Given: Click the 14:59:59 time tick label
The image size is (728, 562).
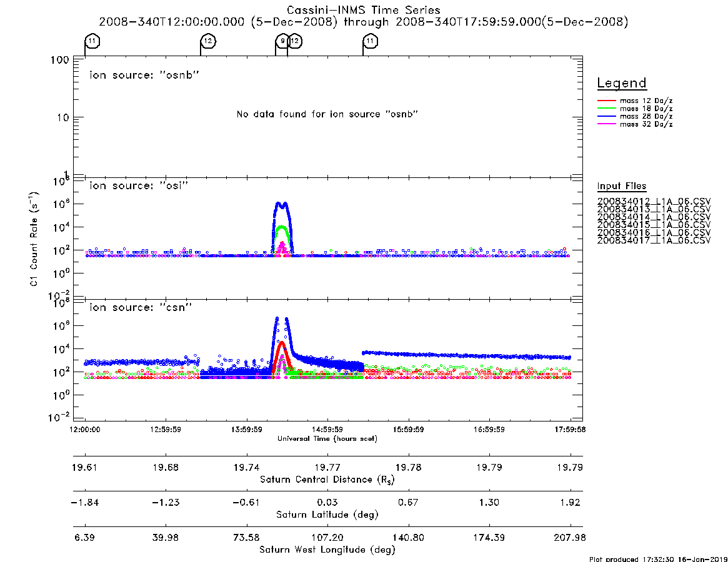Looking at the screenshot, I should [x=327, y=430].
